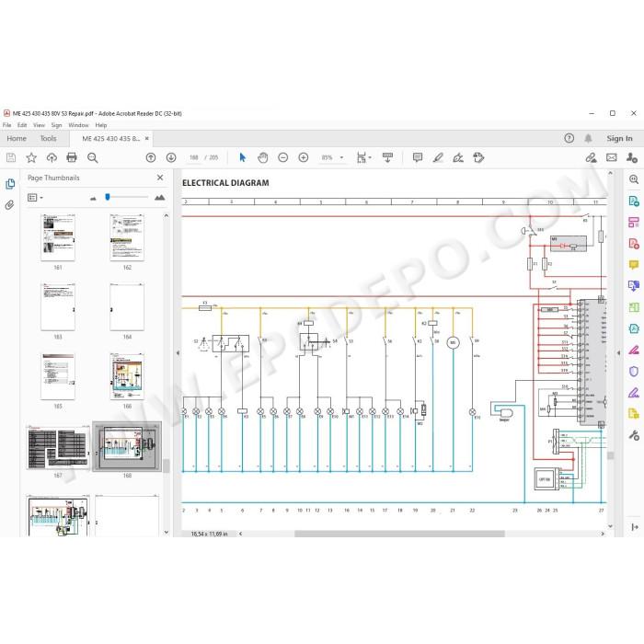Close the ME 425 430 435 document tab

(x=146, y=138)
